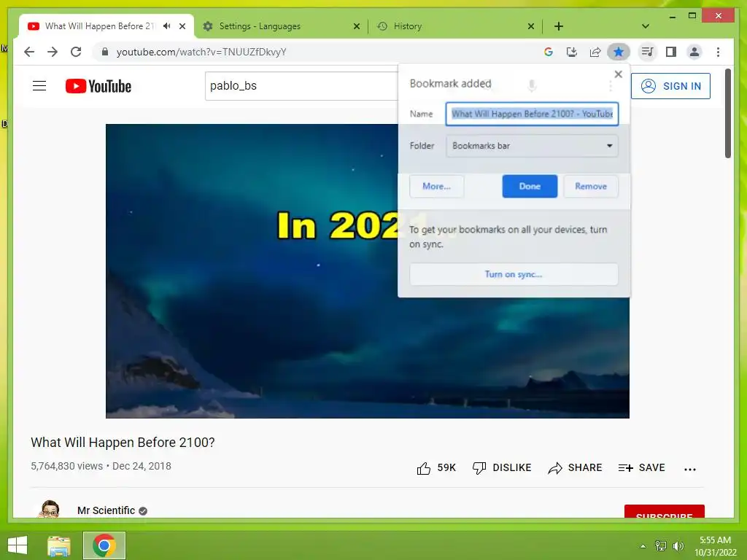Click the video title What Will Happen Before 2100?

click(x=123, y=443)
